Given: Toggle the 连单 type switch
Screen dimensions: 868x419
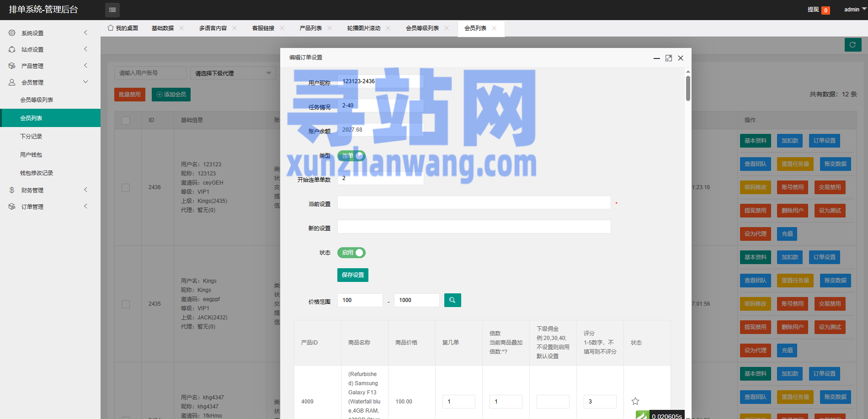Looking at the screenshot, I should [x=351, y=156].
